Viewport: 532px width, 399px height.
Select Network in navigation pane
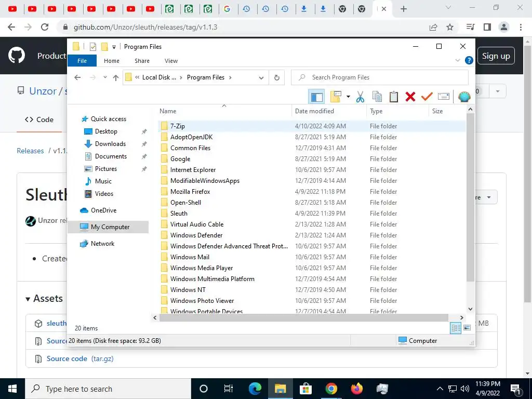[102, 244]
